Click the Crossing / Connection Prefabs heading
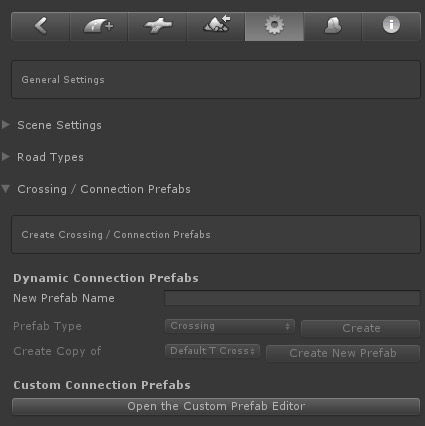425x426 pixels. (x=104, y=189)
